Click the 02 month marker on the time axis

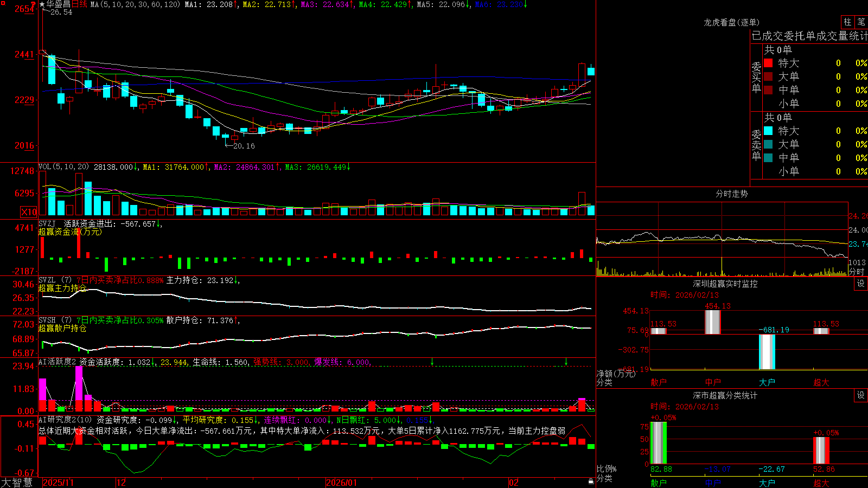tap(513, 483)
